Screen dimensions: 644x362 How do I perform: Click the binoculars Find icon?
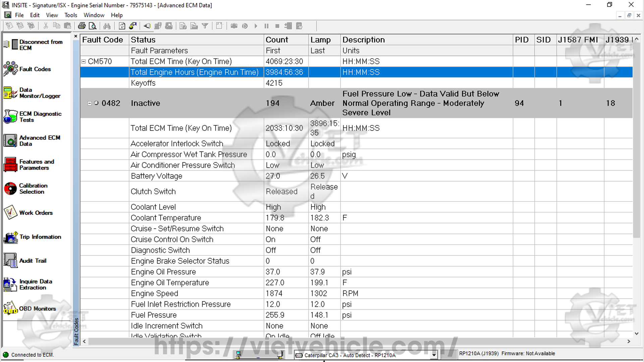pyautogui.click(x=107, y=26)
